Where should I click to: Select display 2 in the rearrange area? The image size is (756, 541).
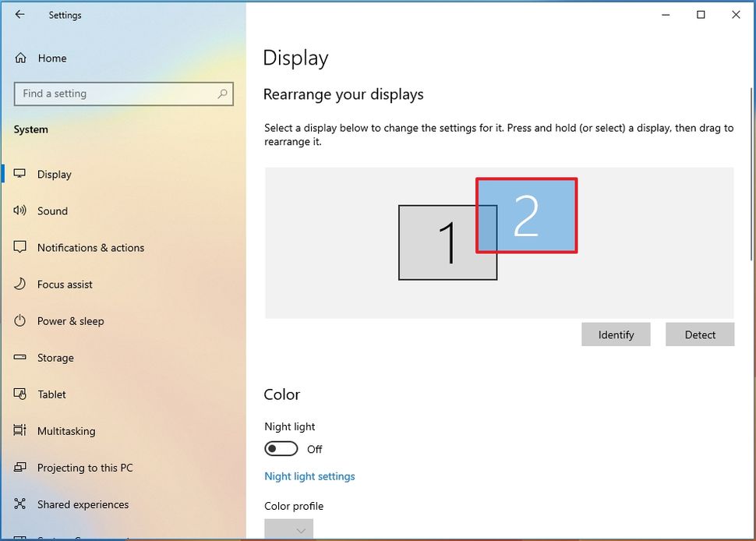(526, 215)
